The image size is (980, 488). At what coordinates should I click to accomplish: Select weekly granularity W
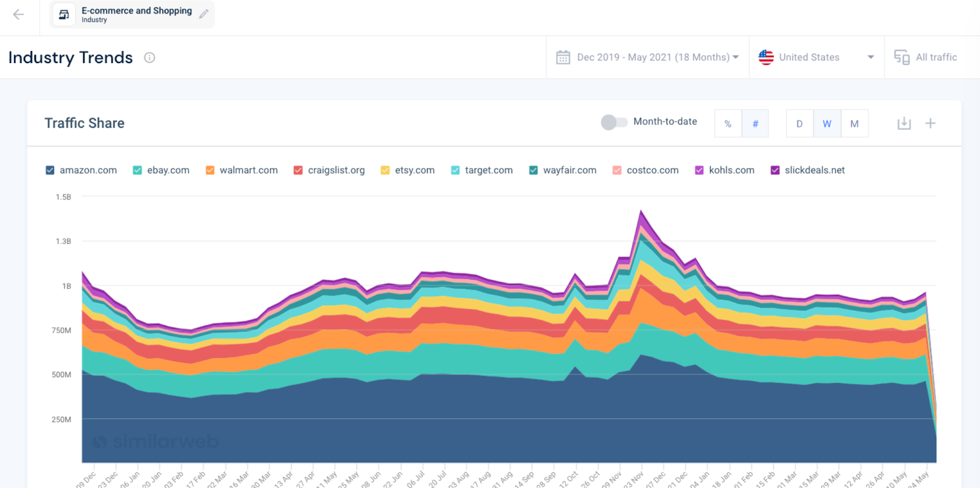pyautogui.click(x=827, y=123)
